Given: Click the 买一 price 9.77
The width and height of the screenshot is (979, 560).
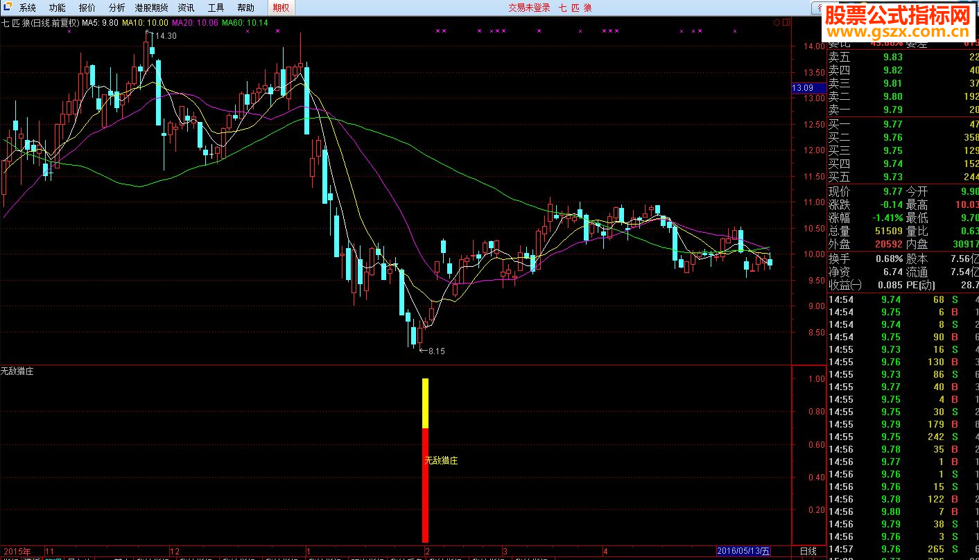Looking at the screenshot, I should click(x=892, y=125).
